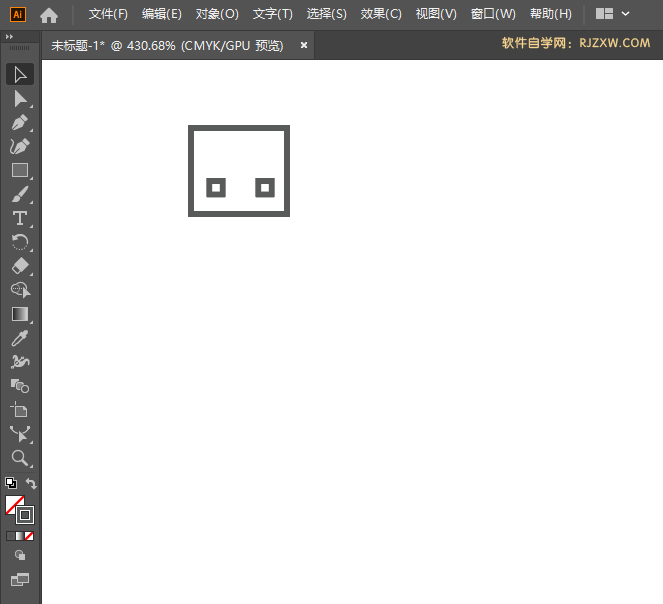Open the 选择(S) menu

point(326,14)
